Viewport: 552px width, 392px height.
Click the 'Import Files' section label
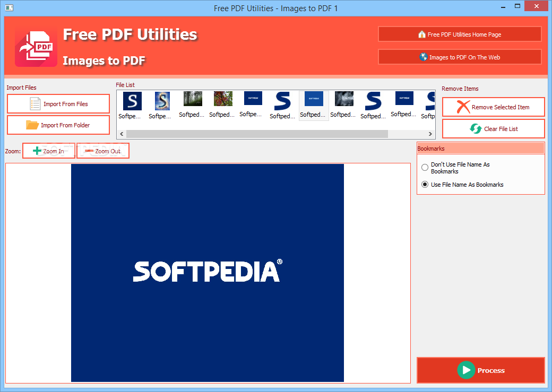tap(21, 88)
